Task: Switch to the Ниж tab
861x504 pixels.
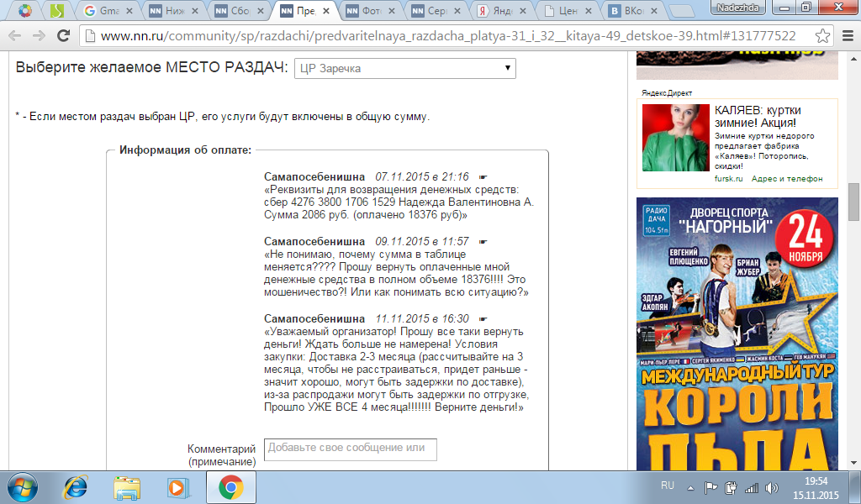Action: pos(174,10)
